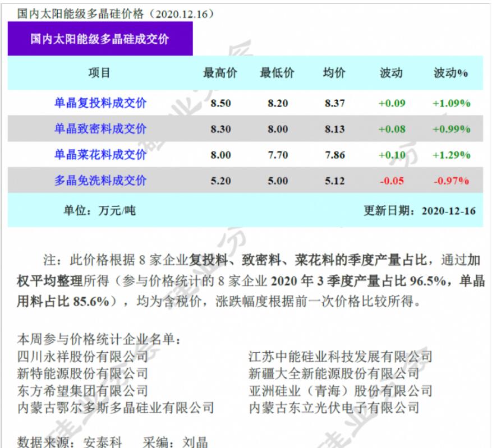This screenshot has height=448, width=492.
Task: Click the green +1.29% fluctuation value
Action: tap(451, 155)
